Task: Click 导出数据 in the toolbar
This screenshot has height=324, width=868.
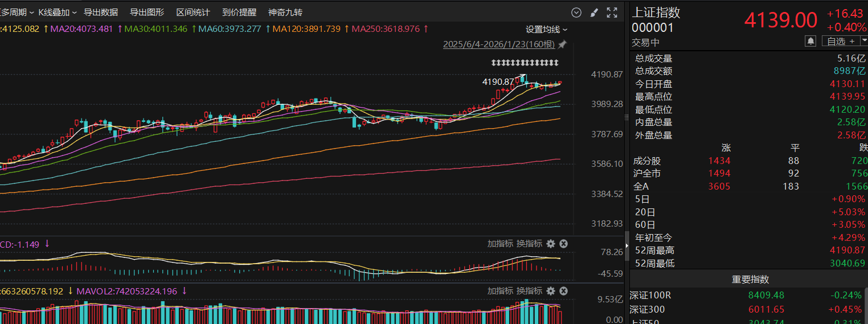Action: tap(101, 12)
